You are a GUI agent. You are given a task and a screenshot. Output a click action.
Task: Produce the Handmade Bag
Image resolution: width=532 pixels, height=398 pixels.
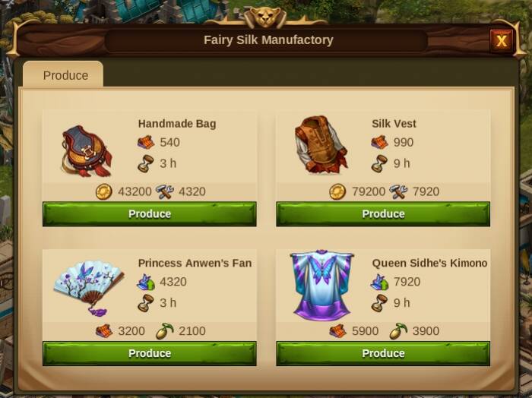(x=150, y=214)
